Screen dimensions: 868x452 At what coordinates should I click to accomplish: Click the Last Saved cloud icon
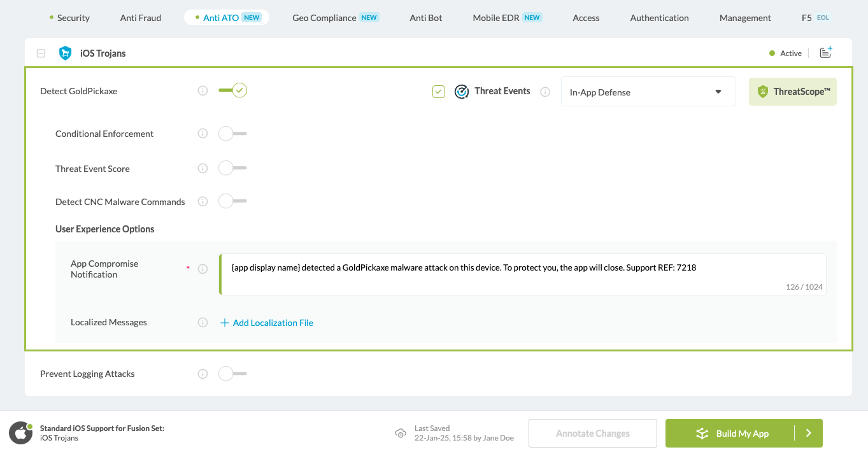(x=401, y=434)
